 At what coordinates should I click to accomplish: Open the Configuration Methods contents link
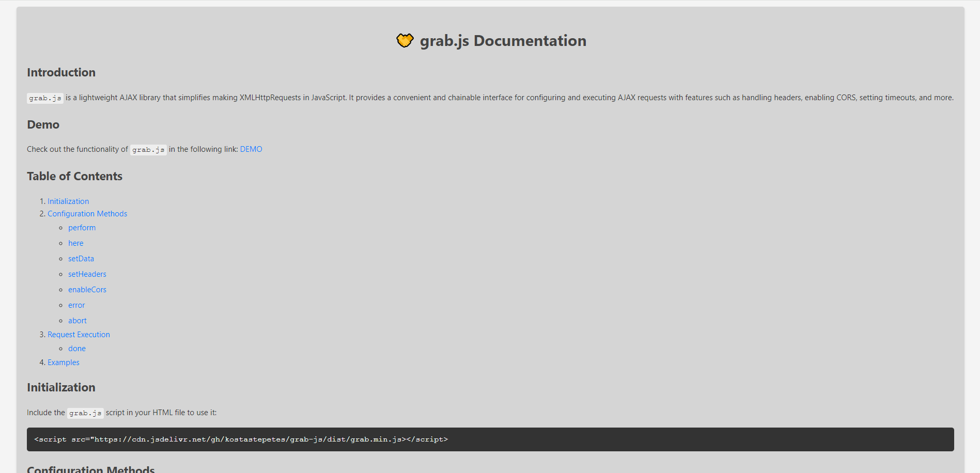pyautogui.click(x=87, y=214)
